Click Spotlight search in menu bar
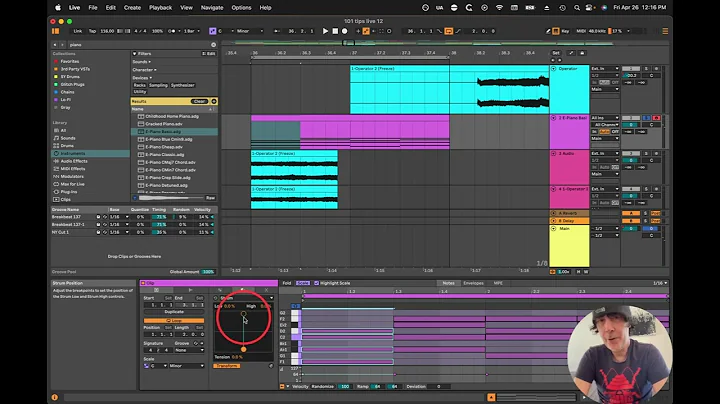 pos(577,8)
